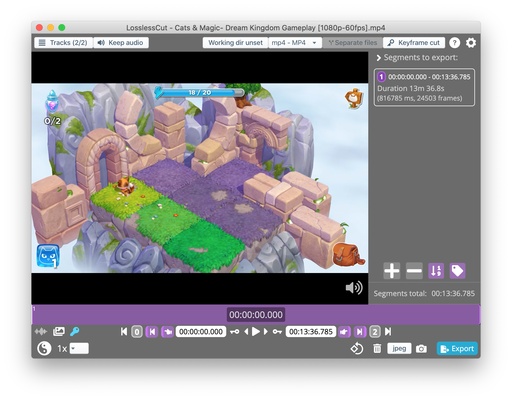This screenshot has height=400, width=512.
Task: Click the Export button
Action: pos(457,349)
